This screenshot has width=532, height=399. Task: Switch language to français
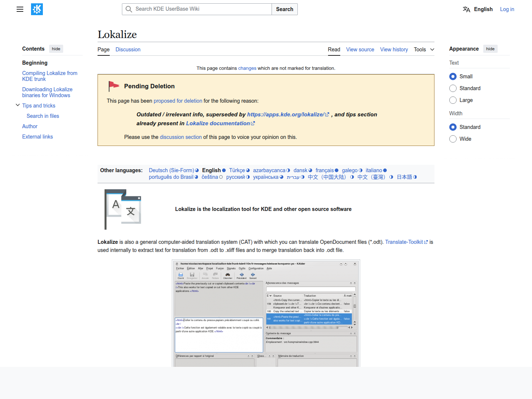click(325, 170)
